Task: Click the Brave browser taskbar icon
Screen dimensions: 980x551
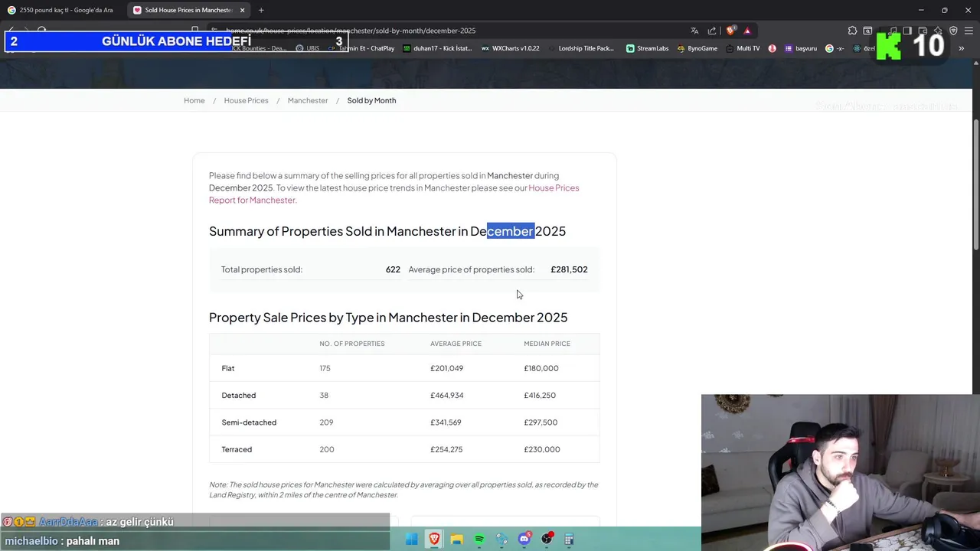Action: pyautogui.click(x=434, y=539)
